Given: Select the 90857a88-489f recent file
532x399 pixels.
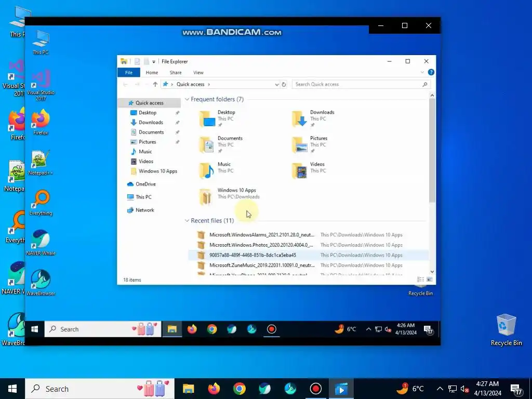Looking at the screenshot, I should pyautogui.click(x=252, y=255).
